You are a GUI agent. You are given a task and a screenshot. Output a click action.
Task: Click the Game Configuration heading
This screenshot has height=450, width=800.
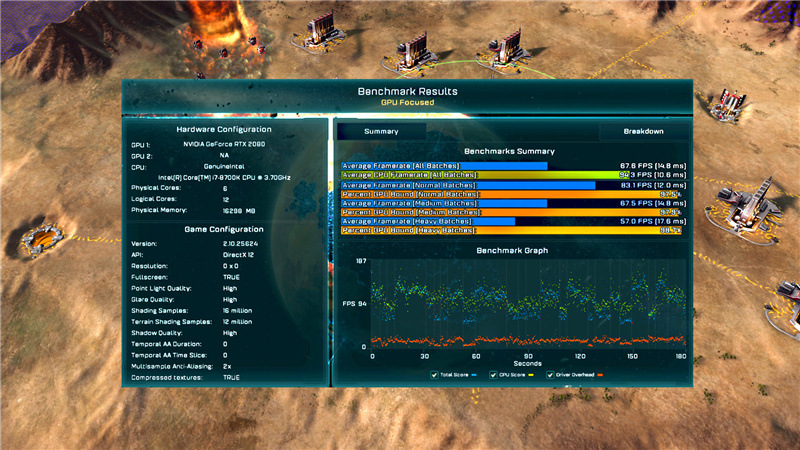pos(224,229)
